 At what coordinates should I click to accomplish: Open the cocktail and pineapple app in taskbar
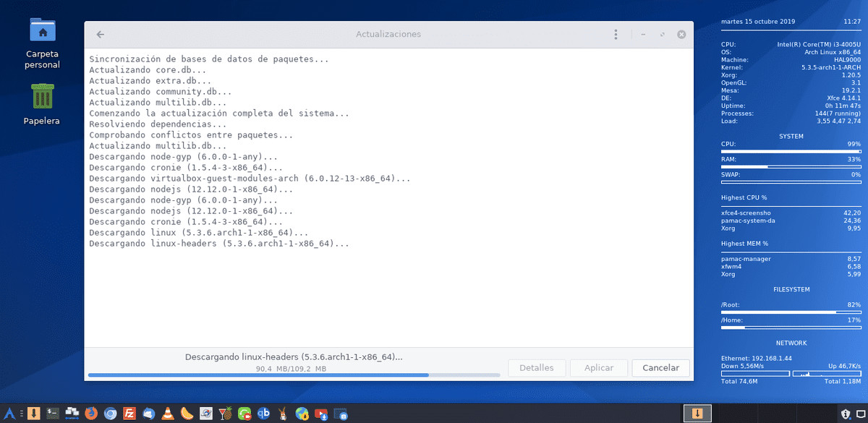tap(226, 414)
